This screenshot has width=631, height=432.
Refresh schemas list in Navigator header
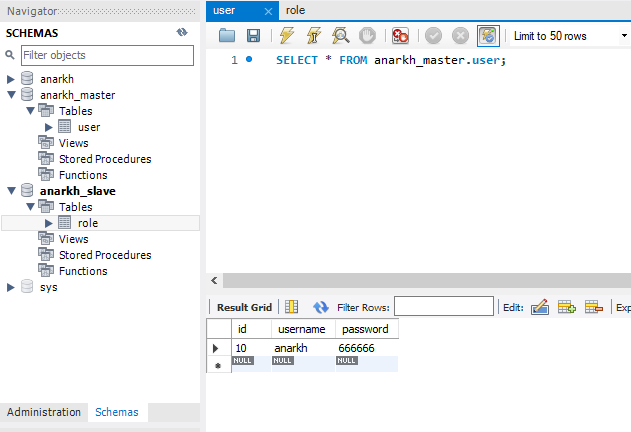pyautogui.click(x=182, y=33)
